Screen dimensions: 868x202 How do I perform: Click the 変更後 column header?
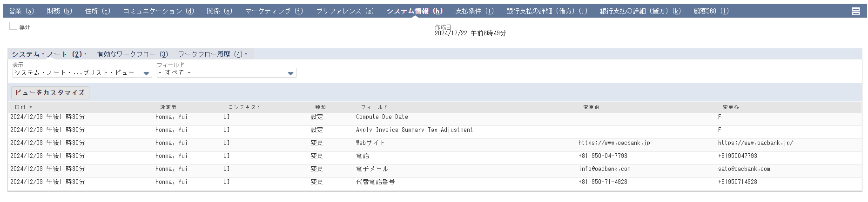click(731, 107)
